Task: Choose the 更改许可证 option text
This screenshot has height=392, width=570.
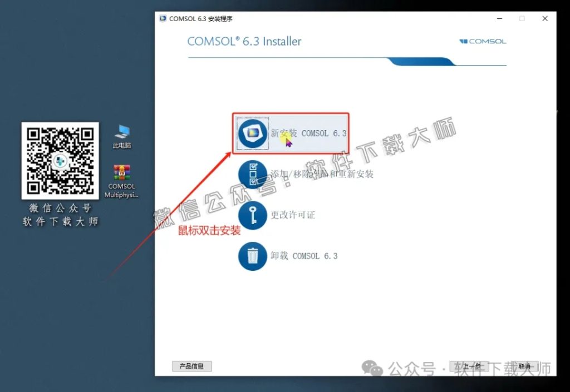Action: click(x=292, y=214)
